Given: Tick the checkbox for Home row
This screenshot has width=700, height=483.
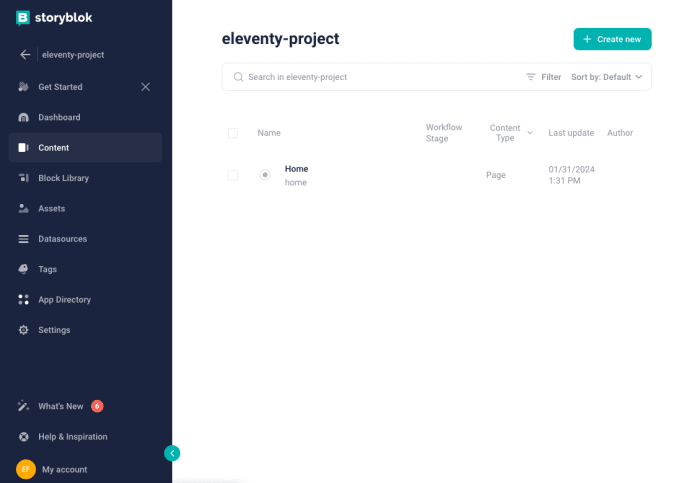Looking at the screenshot, I should click(x=233, y=175).
